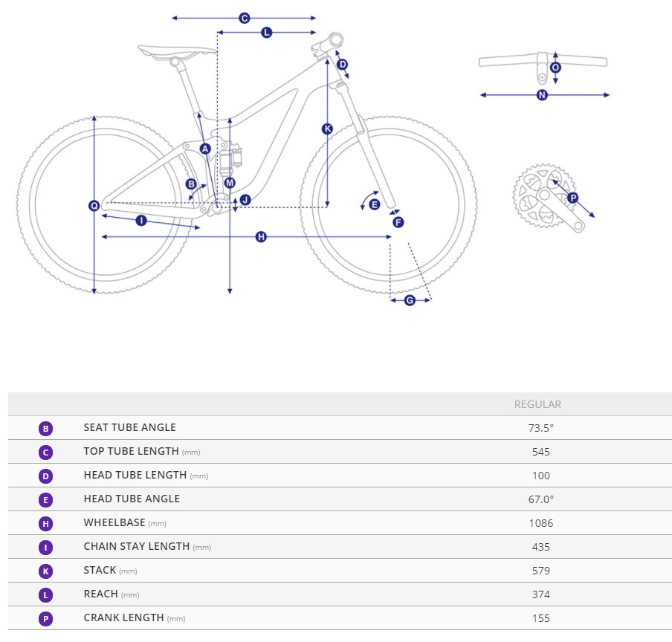Click the 73.5° seat tube angle value
This screenshot has height=642, width=672.
[541, 428]
